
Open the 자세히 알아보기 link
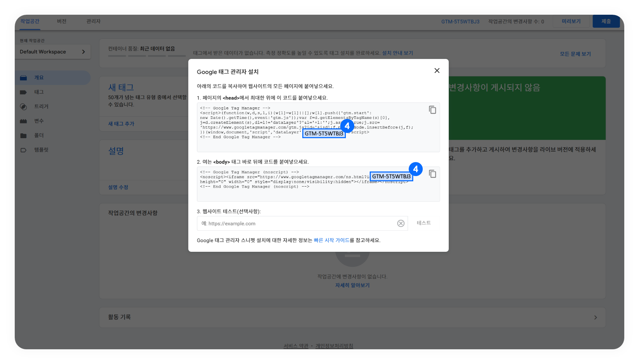[x=353, y=285]
